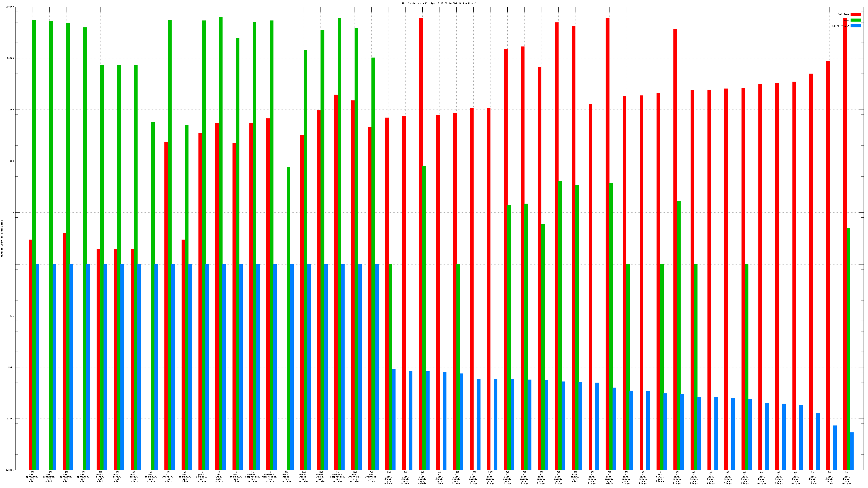Image resolution: width=868 pixels, height=488 pixels.
Task: Click the 10000 y-axis tick label
Action: [x=11, y=58]
